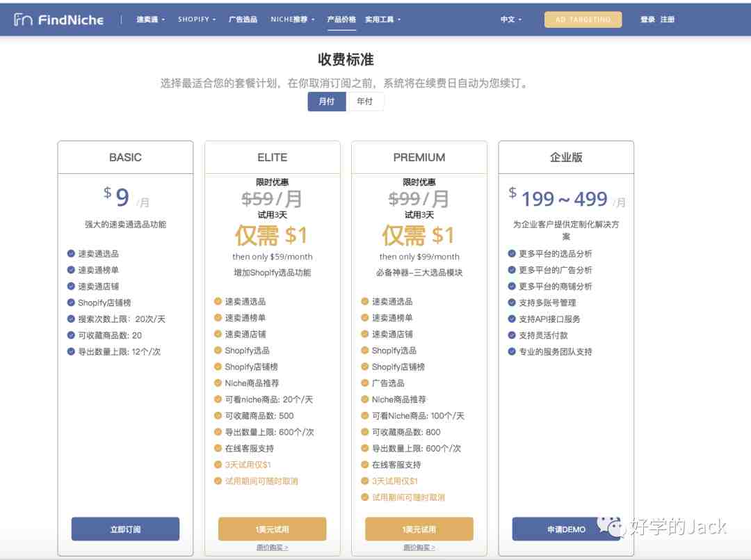Click the 原价购买 link under PREMIUM

point(419,547)
